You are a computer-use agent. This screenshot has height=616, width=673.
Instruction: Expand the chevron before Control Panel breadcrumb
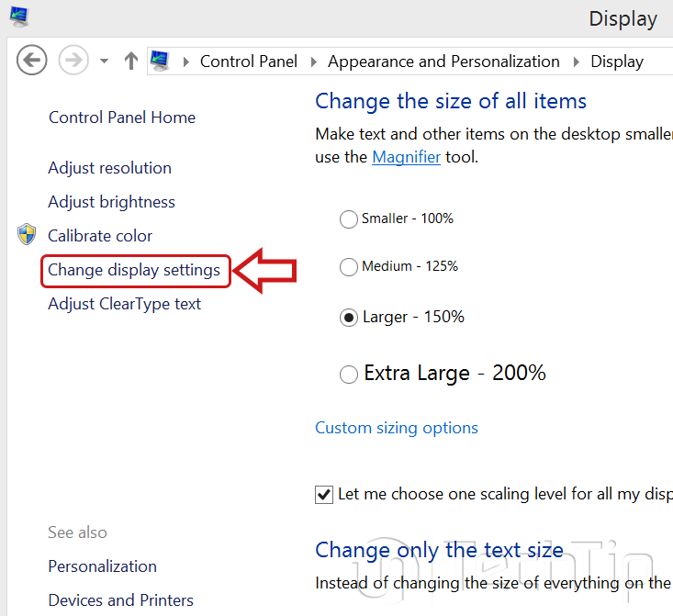[x=186, y=62]
